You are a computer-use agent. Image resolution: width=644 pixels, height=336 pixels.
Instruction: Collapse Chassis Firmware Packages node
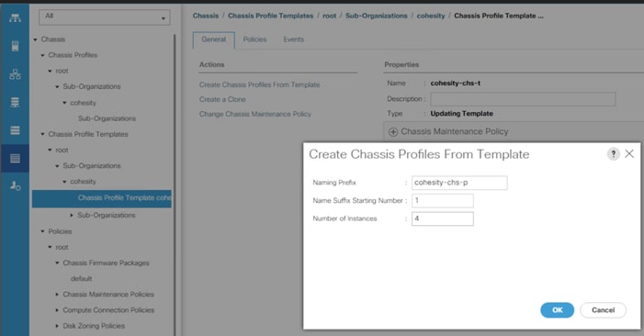57,263
